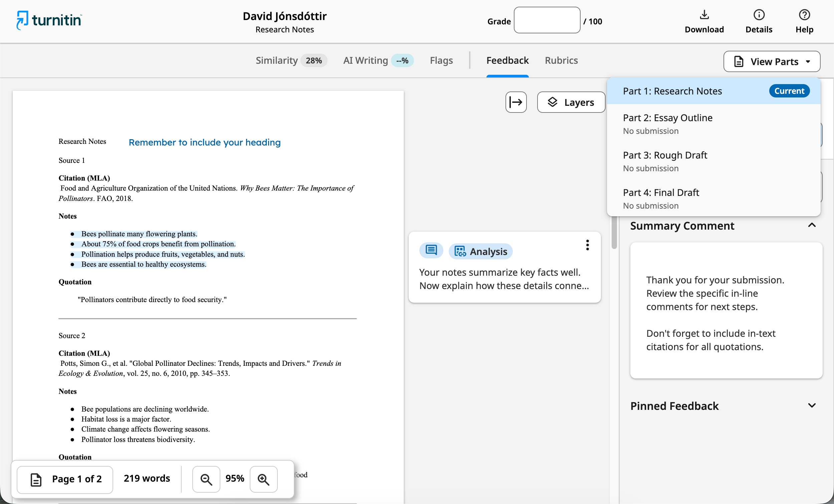This screenshot has width=834, height=504.
Task: Select the Feedback tab
Action: tap(507, 61)
